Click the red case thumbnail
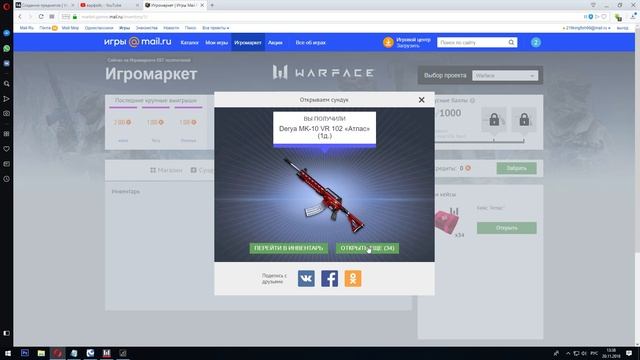 tap(447, 222)
